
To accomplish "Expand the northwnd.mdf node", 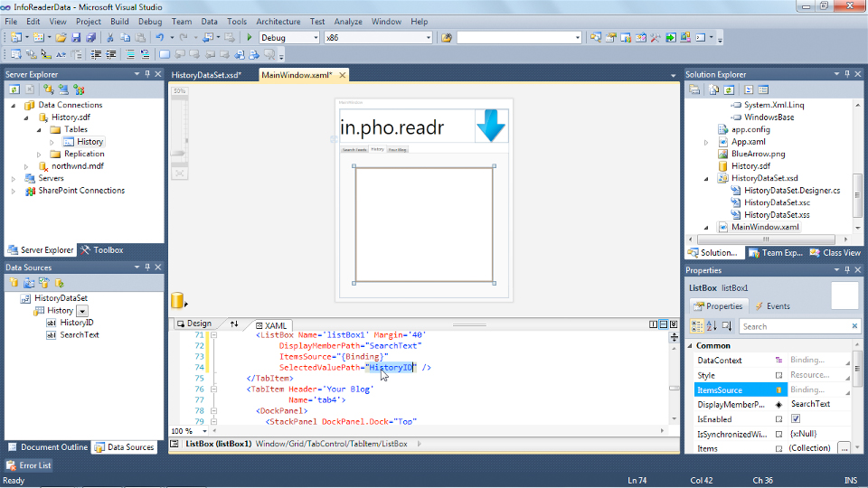I will [x=26, y=166].
